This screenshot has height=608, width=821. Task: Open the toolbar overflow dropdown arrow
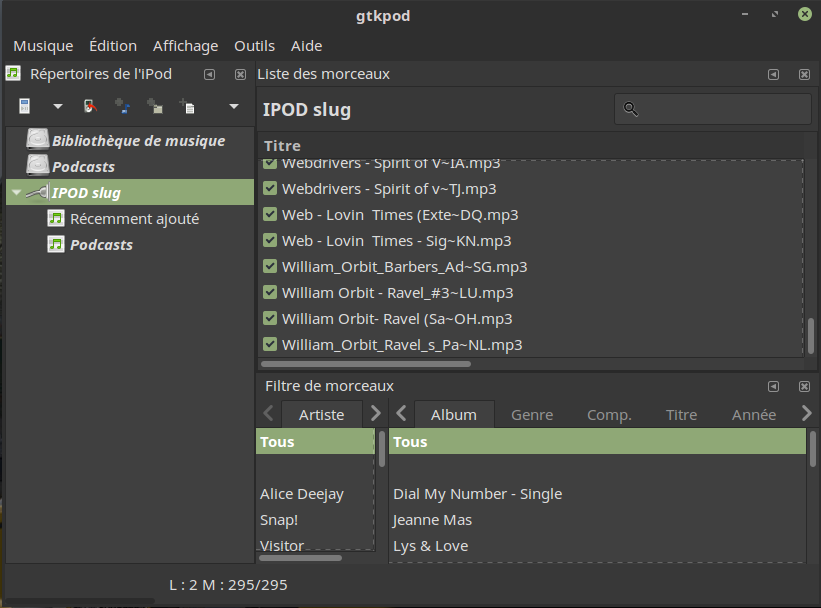(x=234, y=106)
